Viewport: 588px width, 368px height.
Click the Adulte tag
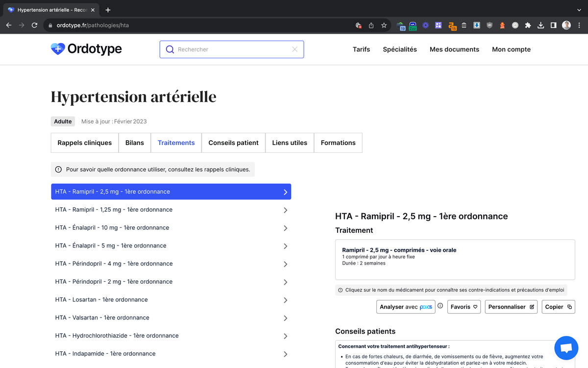tap(63, 122)
